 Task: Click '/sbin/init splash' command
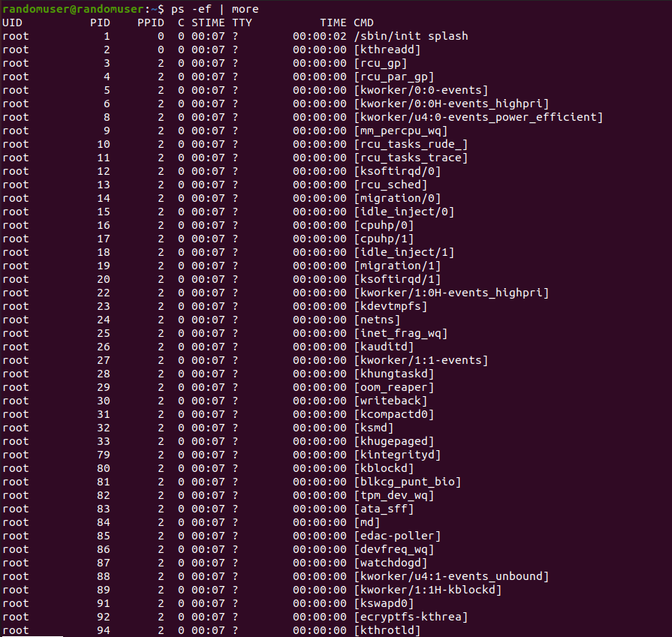(x=411, y=36)
